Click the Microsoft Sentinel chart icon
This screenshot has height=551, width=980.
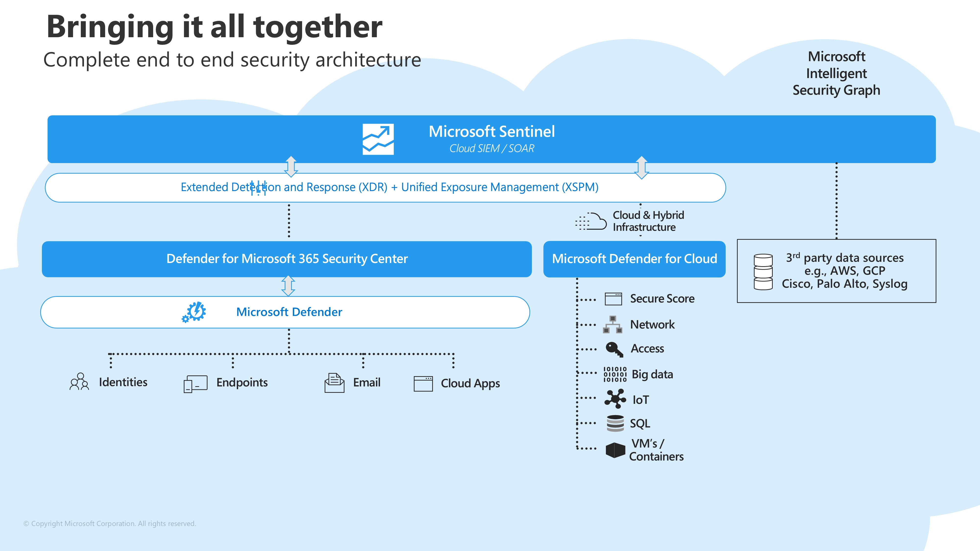[378, 139]
